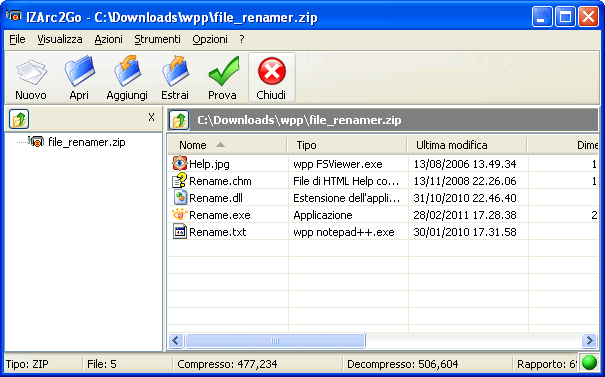Open the Opzioni menu
Viewport: 605px width, 377px height.
pos(210,39)
